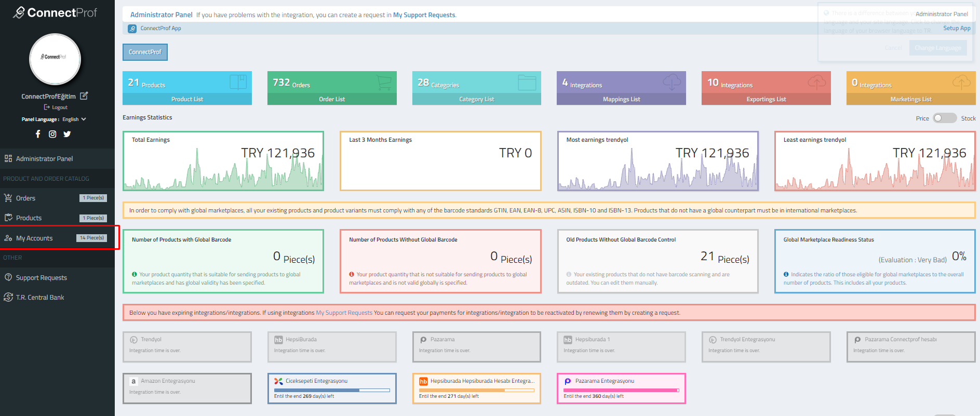Click cloud download icon on Mappings card
Screen dimensions: 980x416
click(672, 82)
